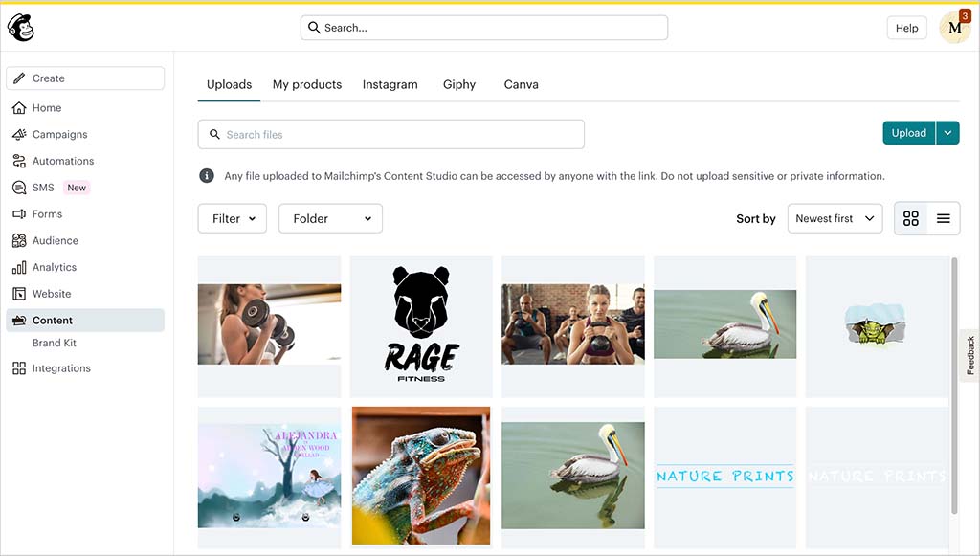Click the Campaigns megaphone icon
This screenshot has height=556, width=980.
pyautogui.click(x=19, y=134)
